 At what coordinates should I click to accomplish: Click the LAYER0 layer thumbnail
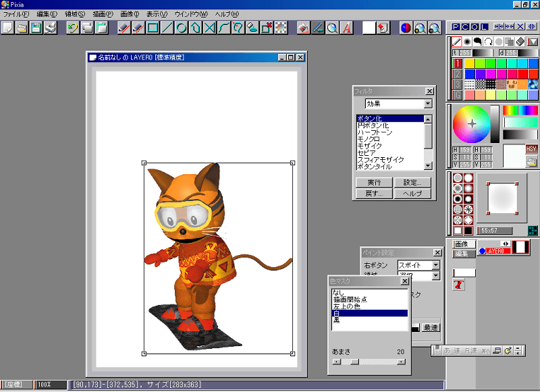pyautogui.click(x=520, y=247)
